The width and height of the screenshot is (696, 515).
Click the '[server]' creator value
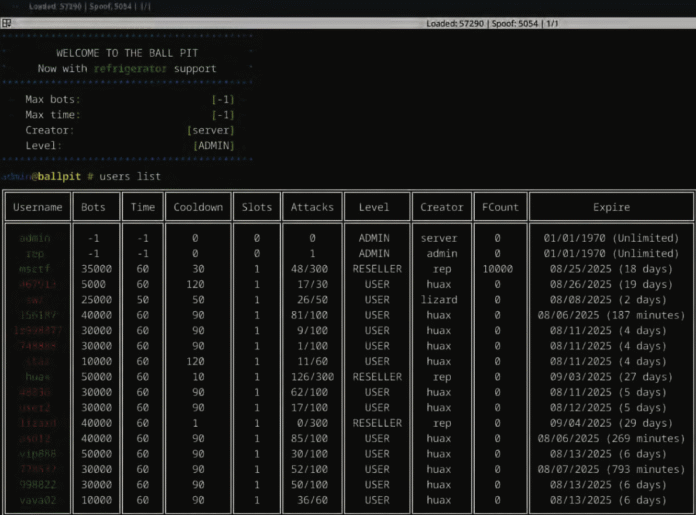[x=210, y=131]
